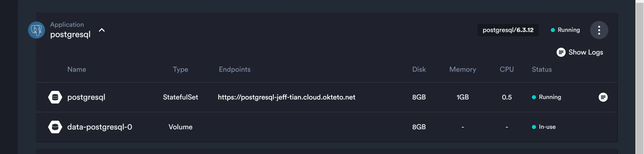Click the Status column header
The width and height of the screenshot is (644, 154).
pos(541,69)
